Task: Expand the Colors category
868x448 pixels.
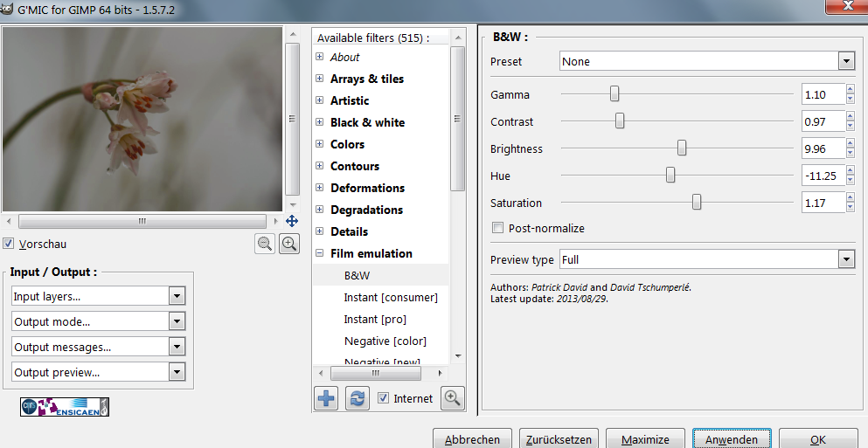Action: tap(319, 144)
